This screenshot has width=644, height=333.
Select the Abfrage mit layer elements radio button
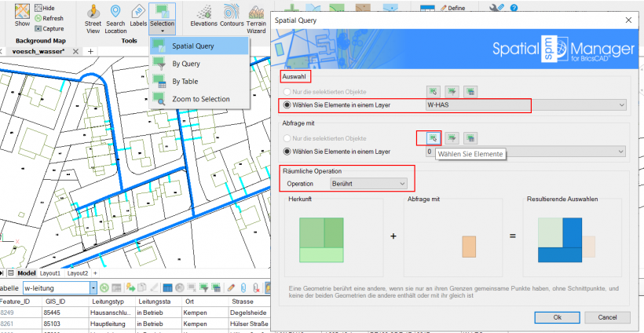point(287,152)
